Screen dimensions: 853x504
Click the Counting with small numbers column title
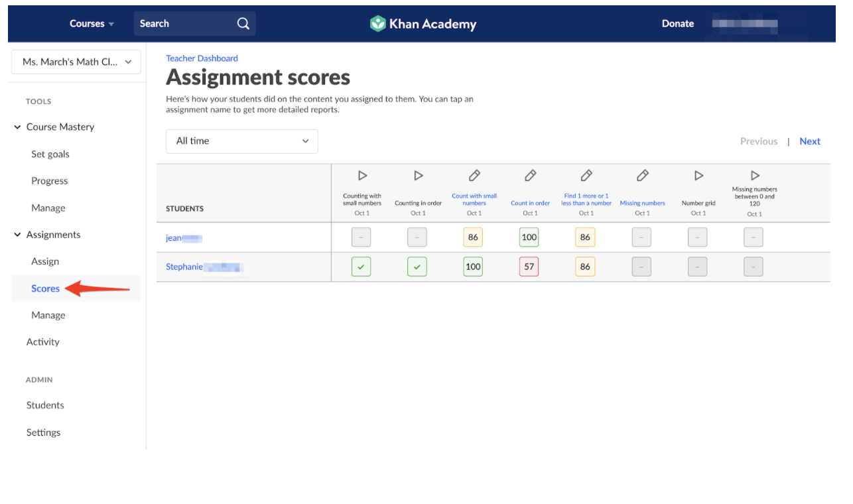pyautogui.click(x=362, y=200)
